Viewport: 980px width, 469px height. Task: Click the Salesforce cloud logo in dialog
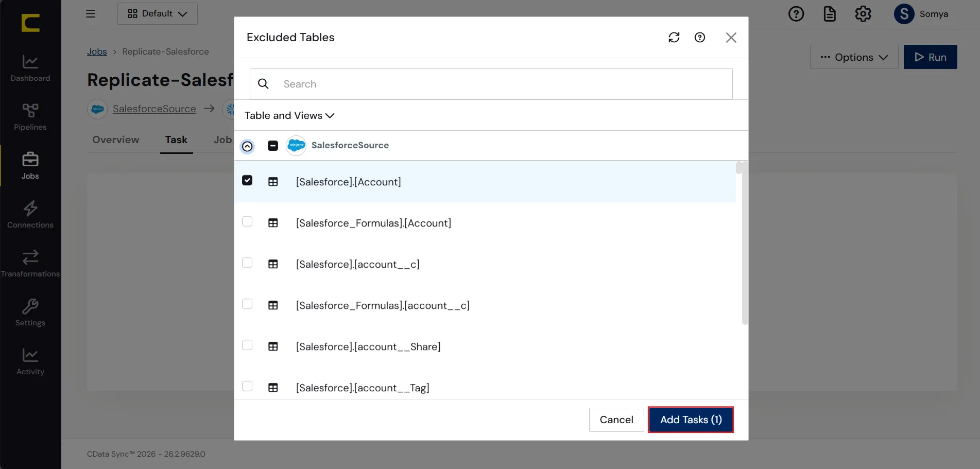296,146
